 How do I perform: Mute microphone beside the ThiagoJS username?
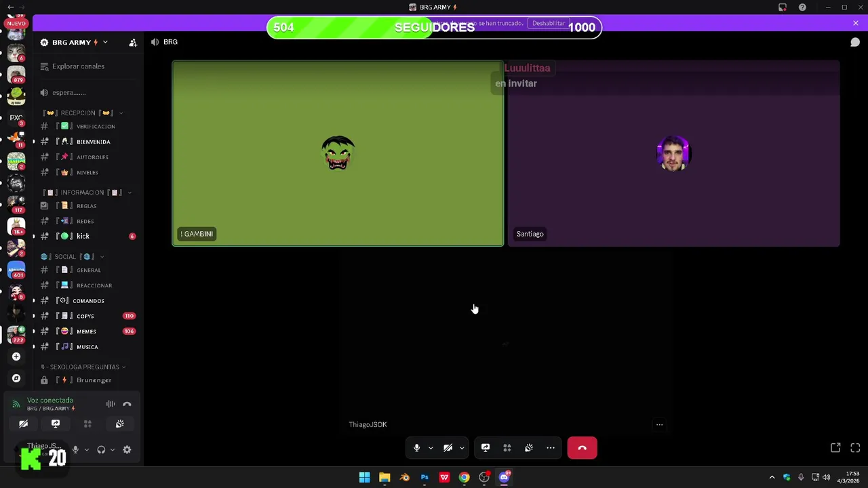(75, 449)
